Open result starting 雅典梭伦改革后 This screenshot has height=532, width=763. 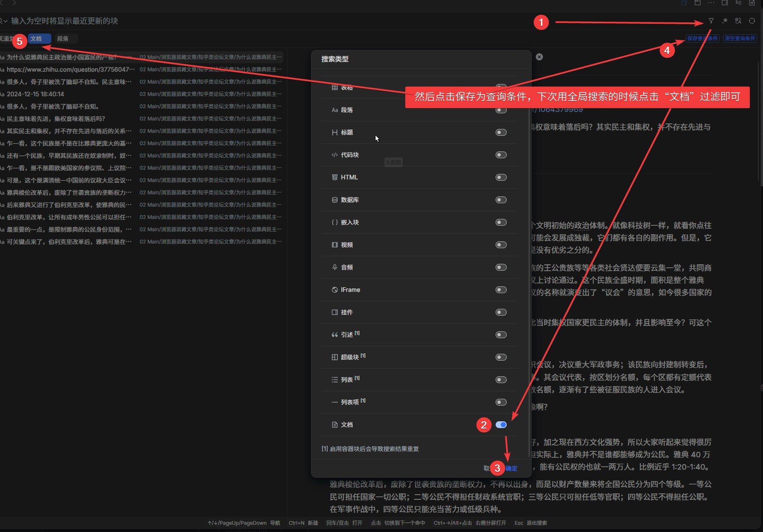(142, 193)
